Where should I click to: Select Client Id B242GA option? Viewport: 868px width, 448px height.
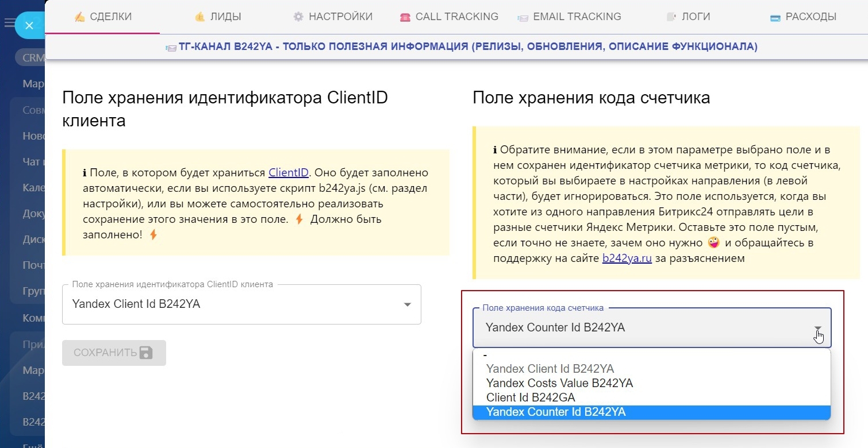[x=651, y=397]
